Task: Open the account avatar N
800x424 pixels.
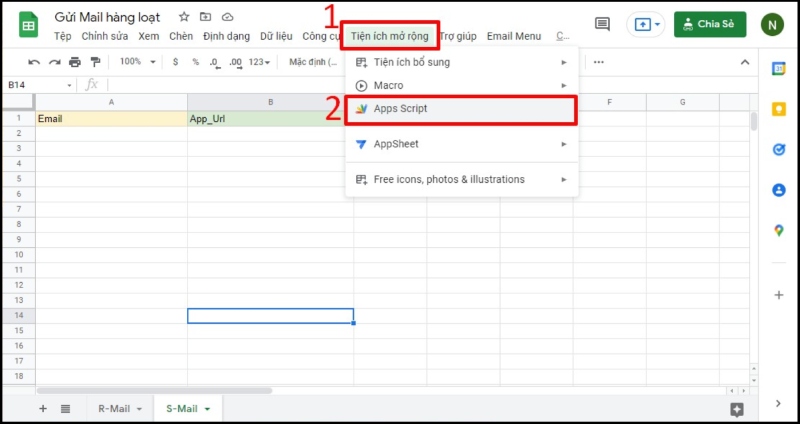Action: [772, 24]
